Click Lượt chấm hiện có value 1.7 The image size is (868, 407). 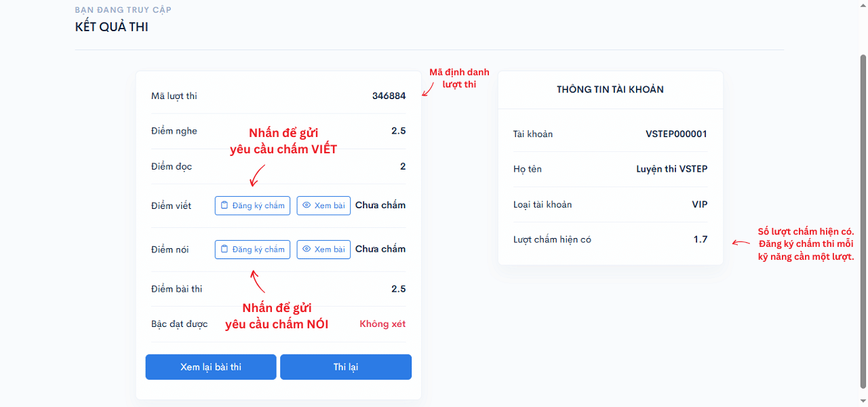point(701,239)
